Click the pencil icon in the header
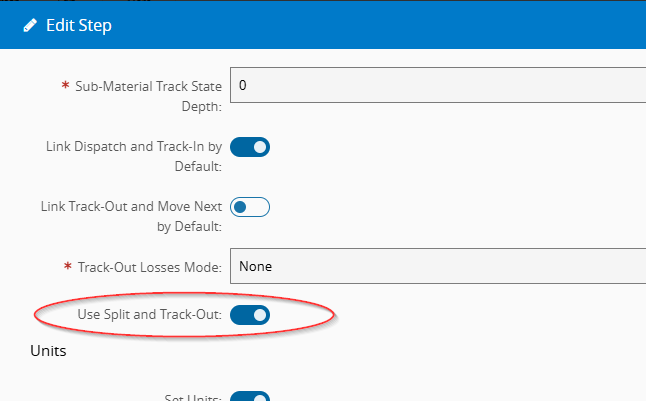This screenshot has height=401, width=646. pyautogui.click(x=30, y=26)
